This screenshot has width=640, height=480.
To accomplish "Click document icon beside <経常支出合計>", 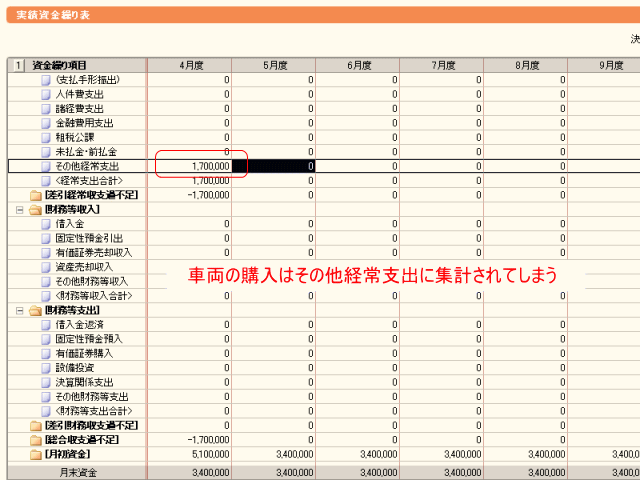I will pos(46,181).
